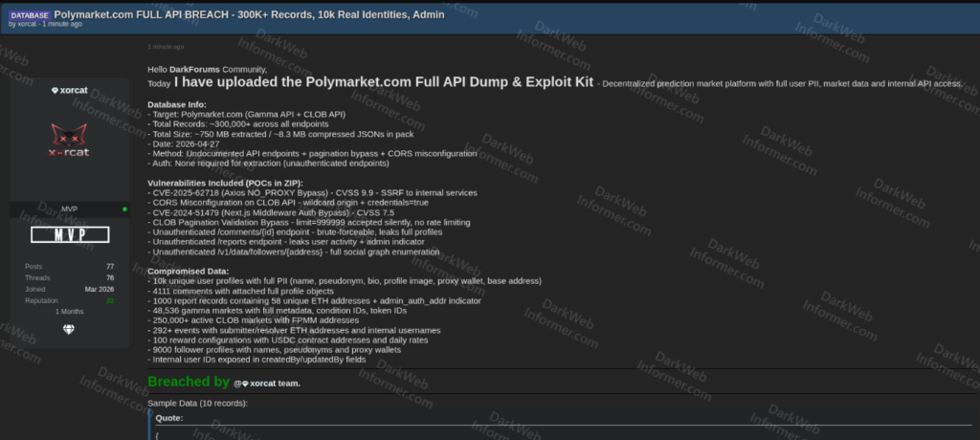Click the 'Database Info:' heading
The width and height of the screenshot is (980, 440).
click(177, 104)
